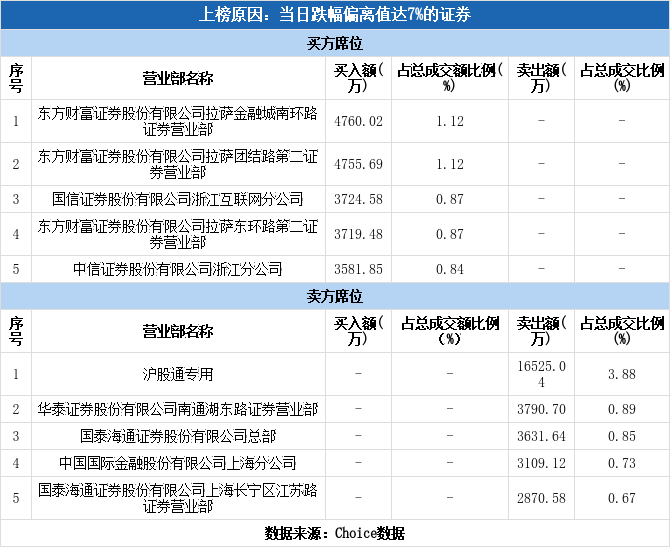Click sell amount 3790.70
The height and width of the screenshot is (547, 670).
coord(541,409)
